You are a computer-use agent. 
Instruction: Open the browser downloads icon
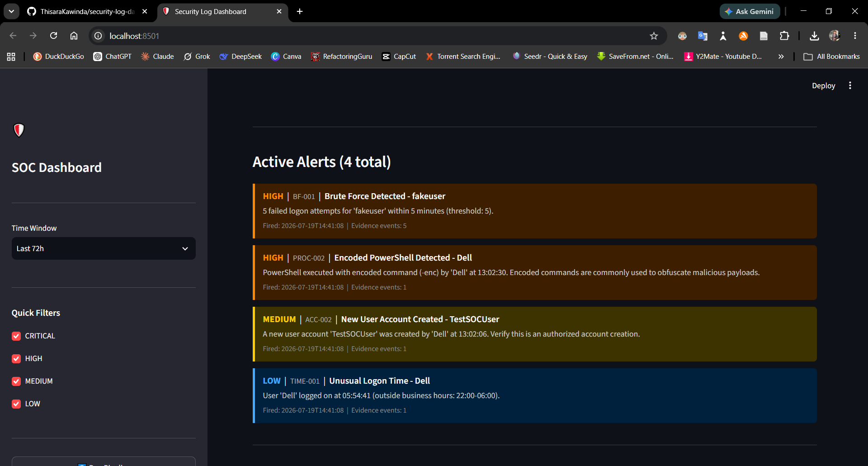[x=814, y=36]
